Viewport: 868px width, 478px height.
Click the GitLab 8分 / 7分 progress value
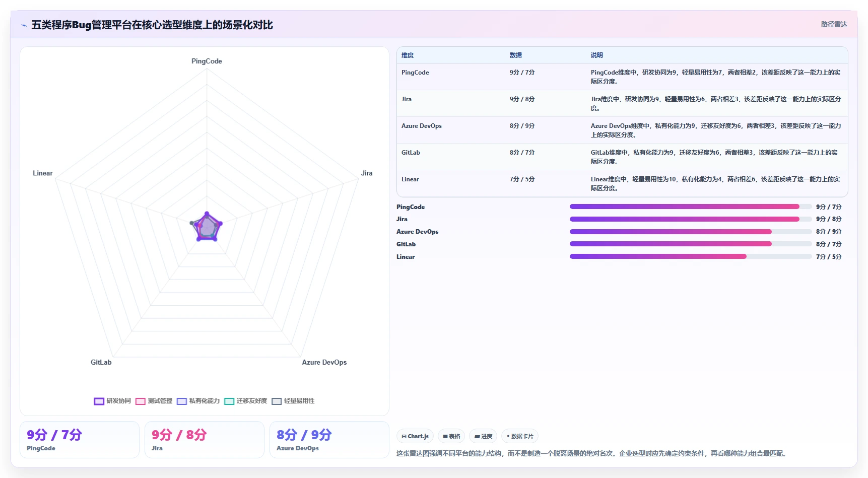pos(829,244)
